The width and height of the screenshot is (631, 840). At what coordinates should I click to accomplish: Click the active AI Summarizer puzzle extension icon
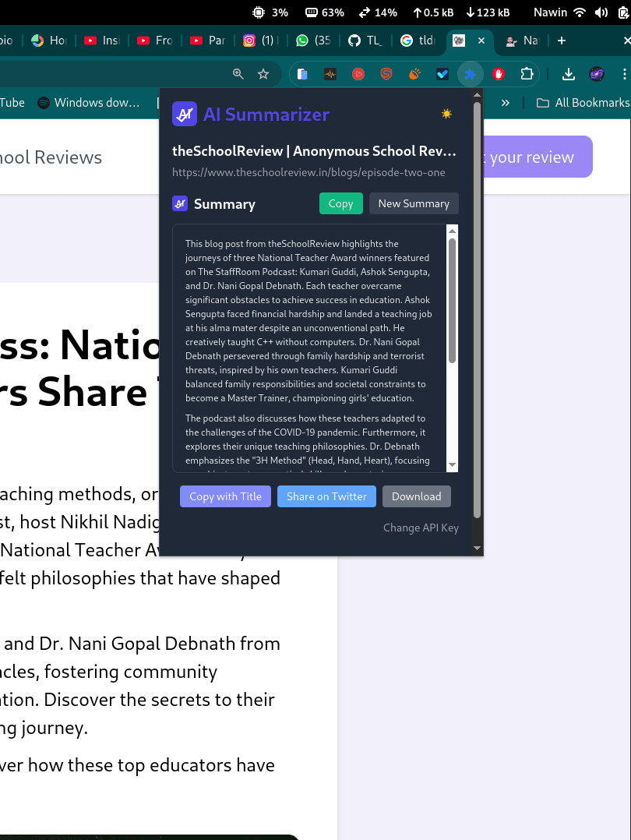pyautogui.click(x=471, y=75)
